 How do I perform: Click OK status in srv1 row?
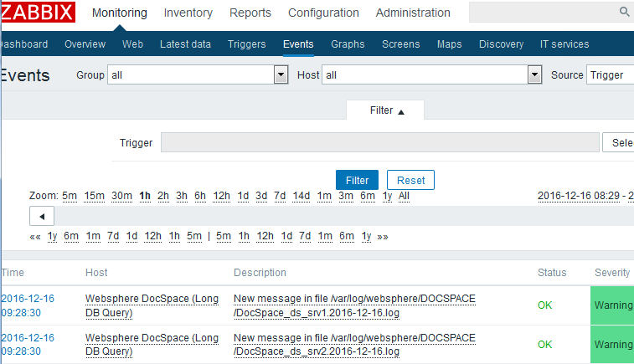pyautogui.click(x=544, y=305)
